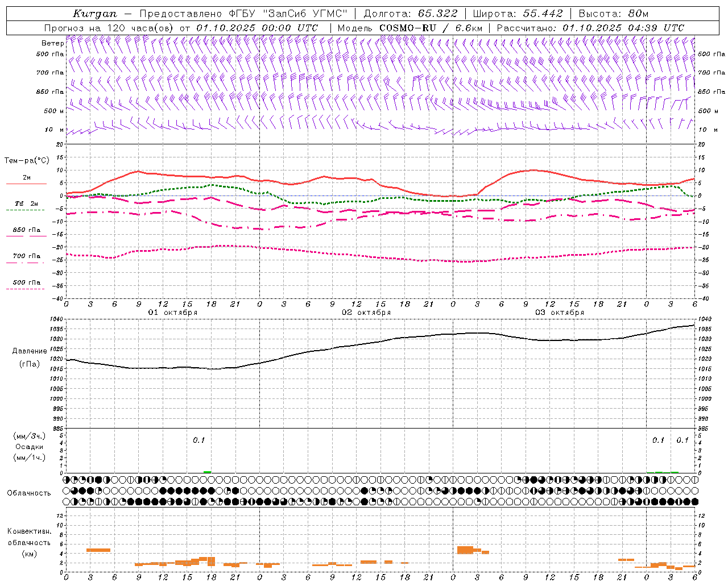Click the forecast start "01.10.2025 00:00 UTC"

[257, 28]
